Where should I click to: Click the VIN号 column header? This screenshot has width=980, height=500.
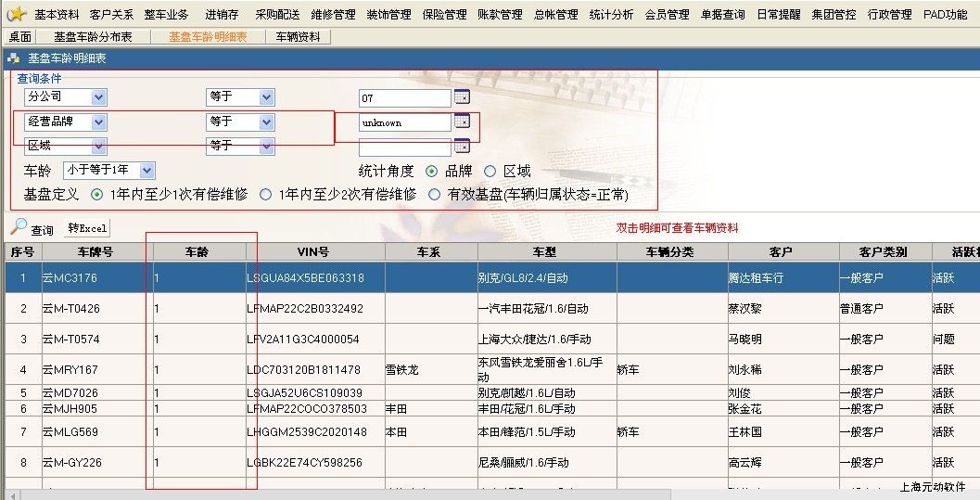click(x=312, y=252)
